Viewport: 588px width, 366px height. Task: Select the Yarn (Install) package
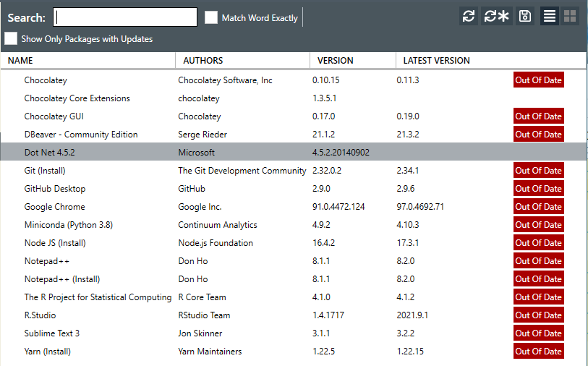(294, 352)
